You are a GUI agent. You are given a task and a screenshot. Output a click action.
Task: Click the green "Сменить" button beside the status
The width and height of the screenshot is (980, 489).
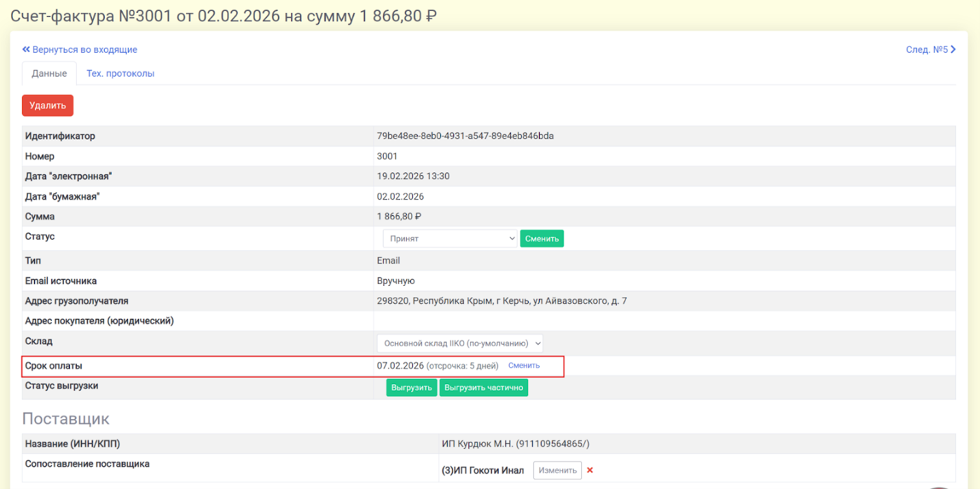(541, 239)
